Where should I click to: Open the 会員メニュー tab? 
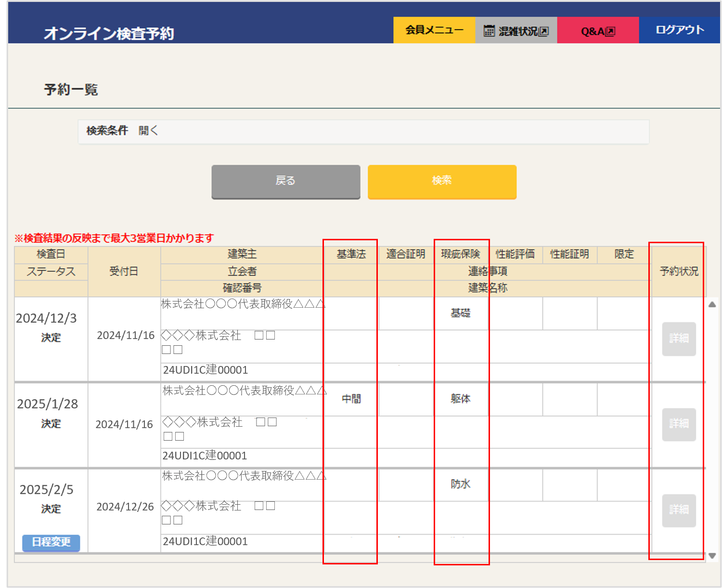click(x=434, y=30)
